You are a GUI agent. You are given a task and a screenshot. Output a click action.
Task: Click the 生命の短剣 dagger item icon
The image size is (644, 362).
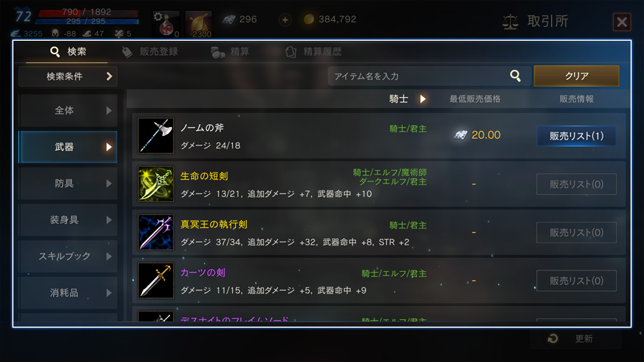coord(156,184)
